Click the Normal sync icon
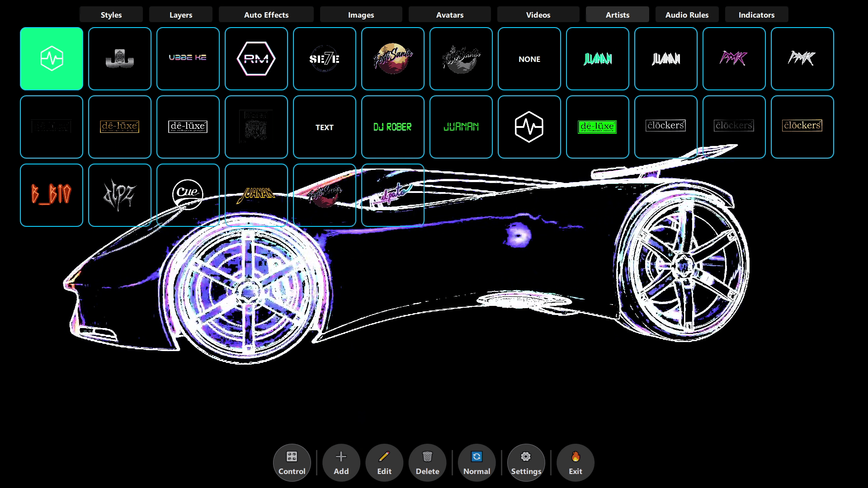This screenshot has height=488, width=868. click(x=476, y=462)
